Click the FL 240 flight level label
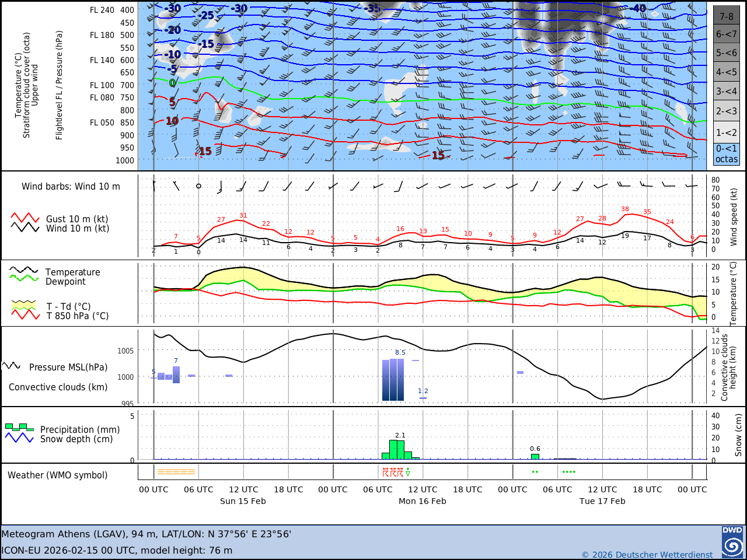 (102, 10)
